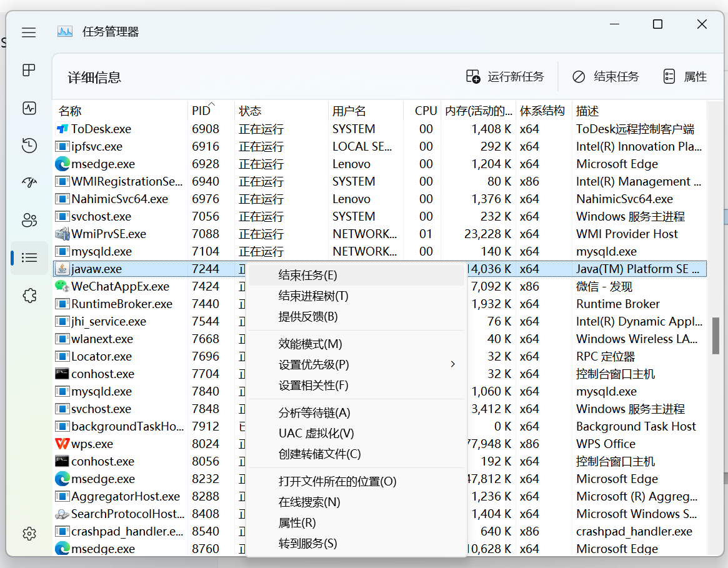Choose 创建转储文件(C) in context menu
728x568 pixels.
pyautogui.click(x=357, y=454)
